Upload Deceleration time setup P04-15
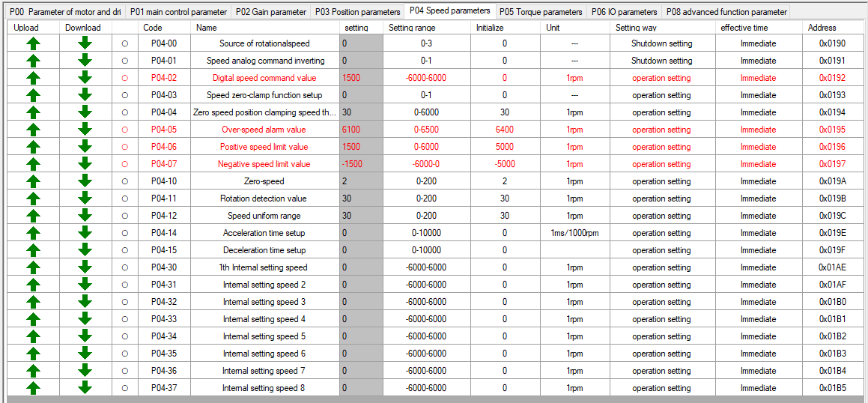 coord(33,249)
